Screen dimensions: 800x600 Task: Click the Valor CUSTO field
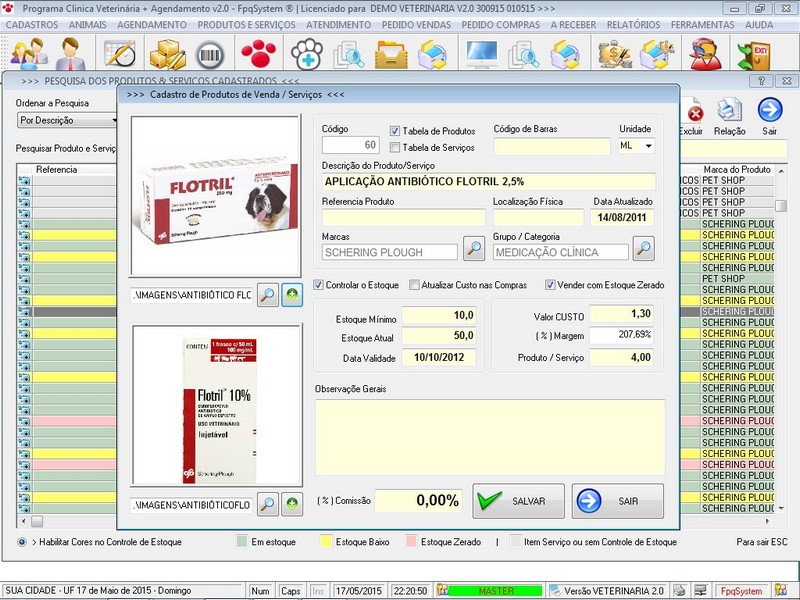point(621,314)
